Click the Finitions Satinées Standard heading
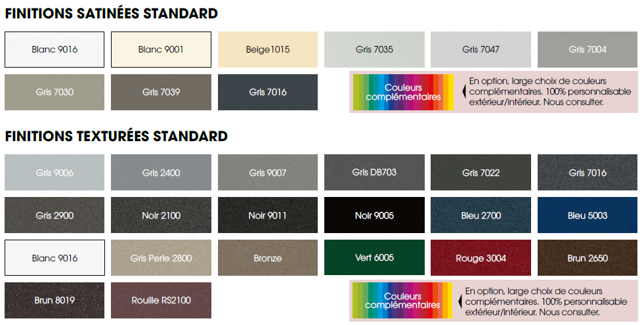This screenshot has width=644, height=325. tap(112, 13)
